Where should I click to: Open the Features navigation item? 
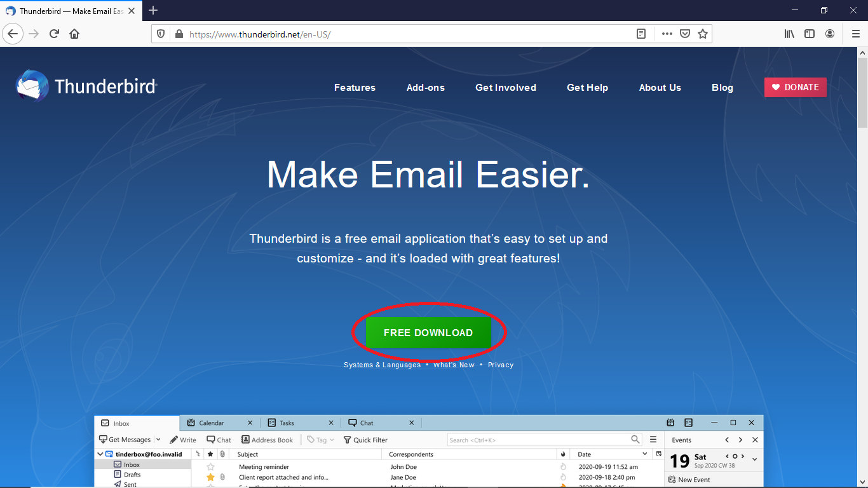355,88
